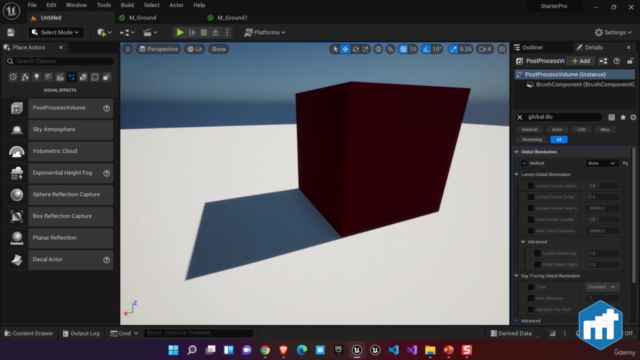Toggle Lumen Scene Detail checkbox

coord(531,197)
